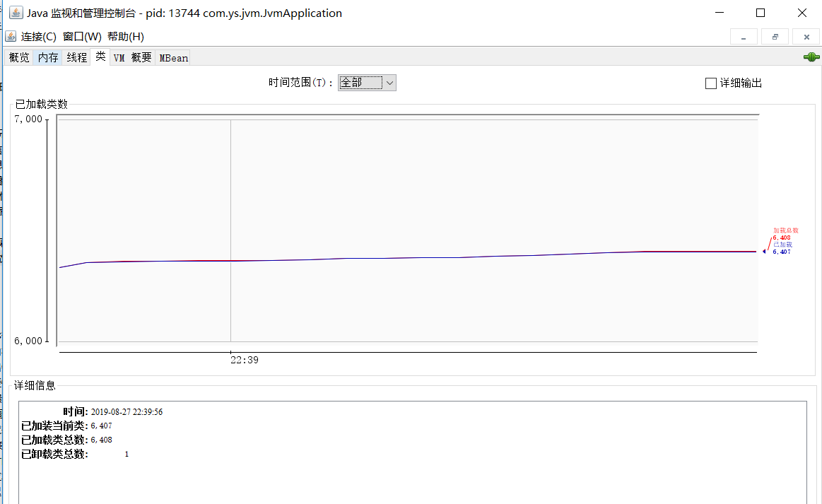Image resolution: width=822 pixels, height=504 pixels.
Task: Click the green connection status icon
Action: (x=811, y=57)
